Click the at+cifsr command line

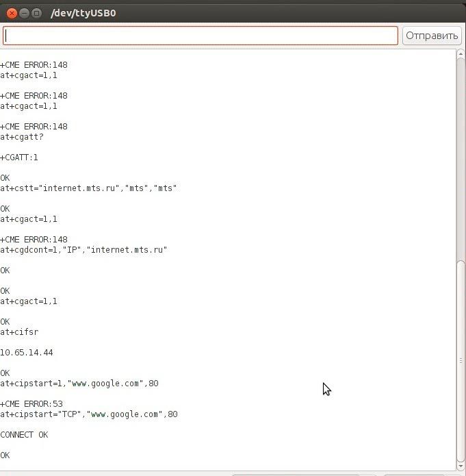19,332
